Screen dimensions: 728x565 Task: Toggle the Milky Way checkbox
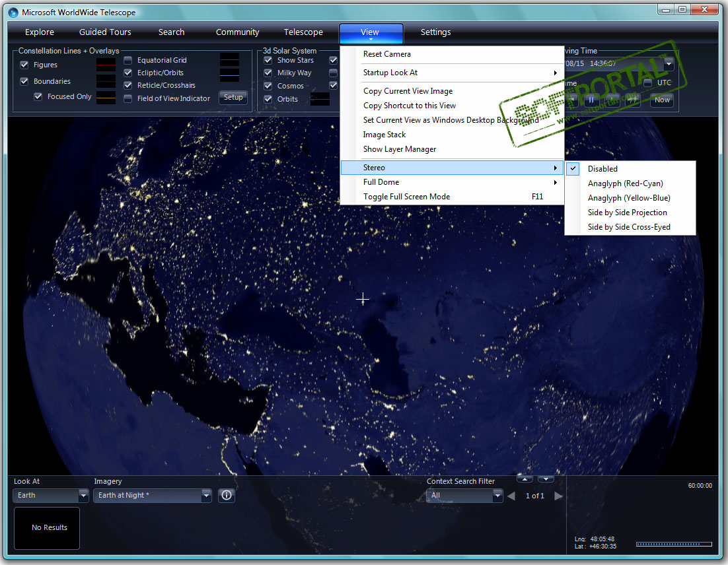tap(268, 73)
